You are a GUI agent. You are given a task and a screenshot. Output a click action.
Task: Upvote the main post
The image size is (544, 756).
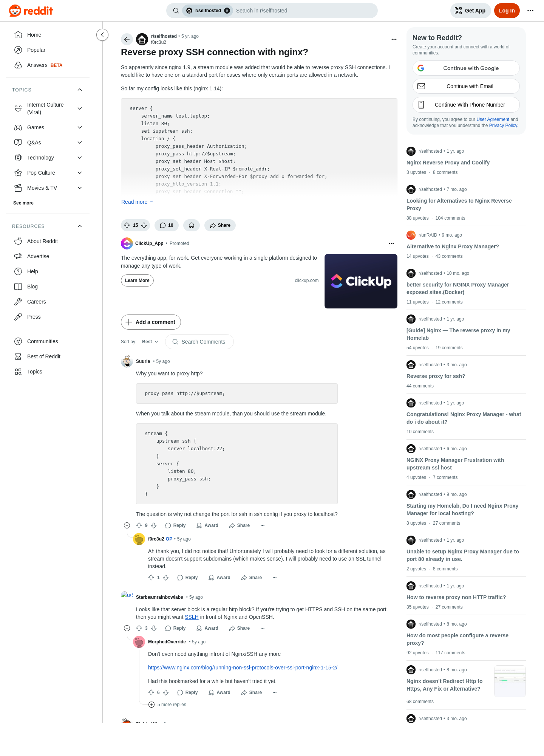(x=127, y=225)
